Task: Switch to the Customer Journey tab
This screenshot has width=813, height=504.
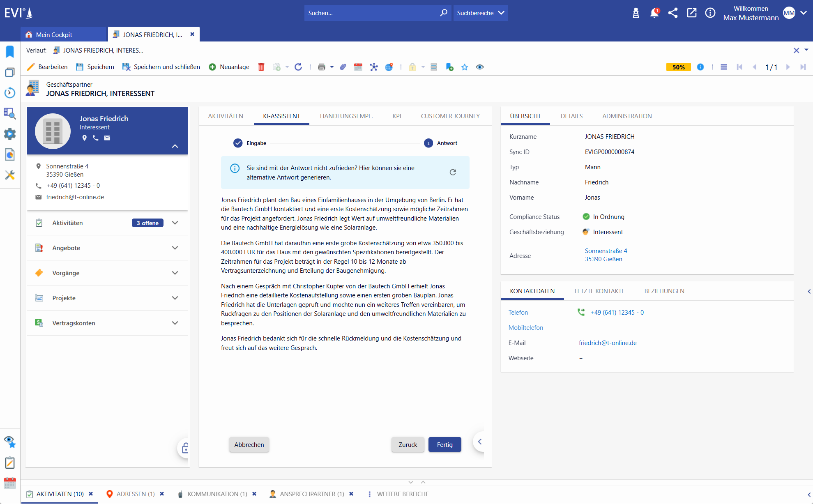Action: coord(450,116)
